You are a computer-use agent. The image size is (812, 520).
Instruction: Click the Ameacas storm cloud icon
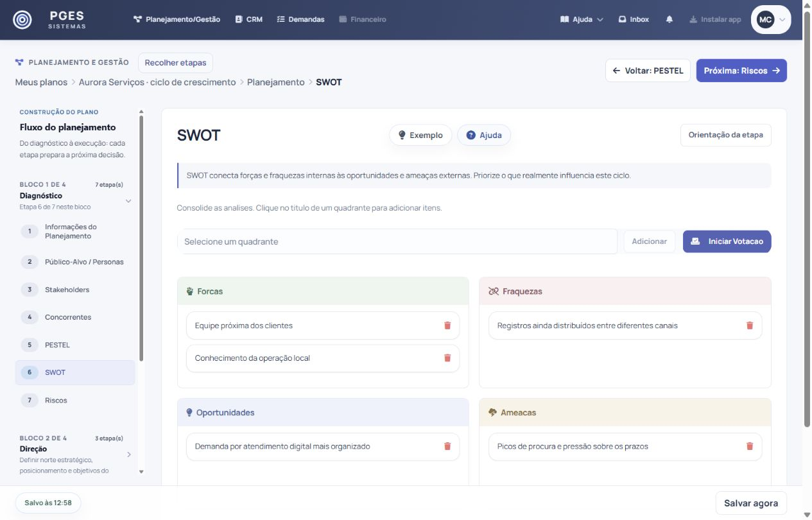point(493,413)
